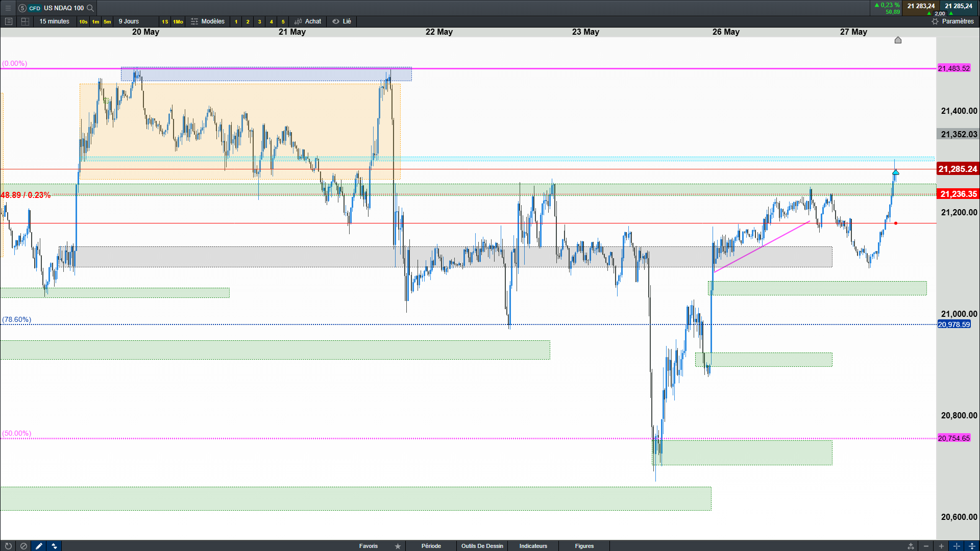
Task: Toggle the crosshair cursor mode
Action: (957, 546)
